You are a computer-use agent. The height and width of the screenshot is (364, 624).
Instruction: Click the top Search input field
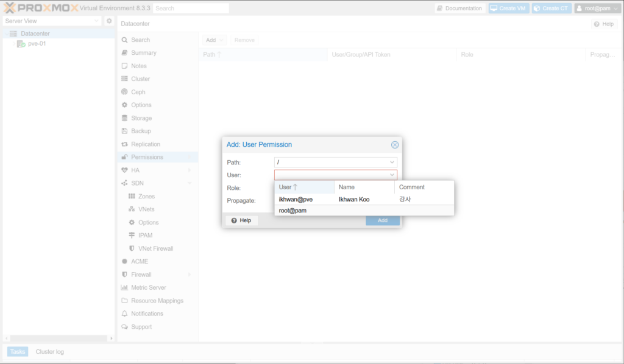click(191, 9)
